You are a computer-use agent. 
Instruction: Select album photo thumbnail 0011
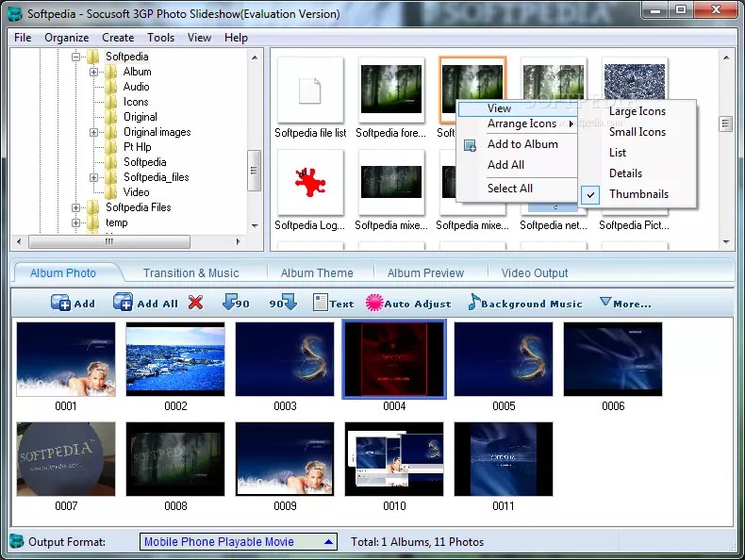point(504,459)
